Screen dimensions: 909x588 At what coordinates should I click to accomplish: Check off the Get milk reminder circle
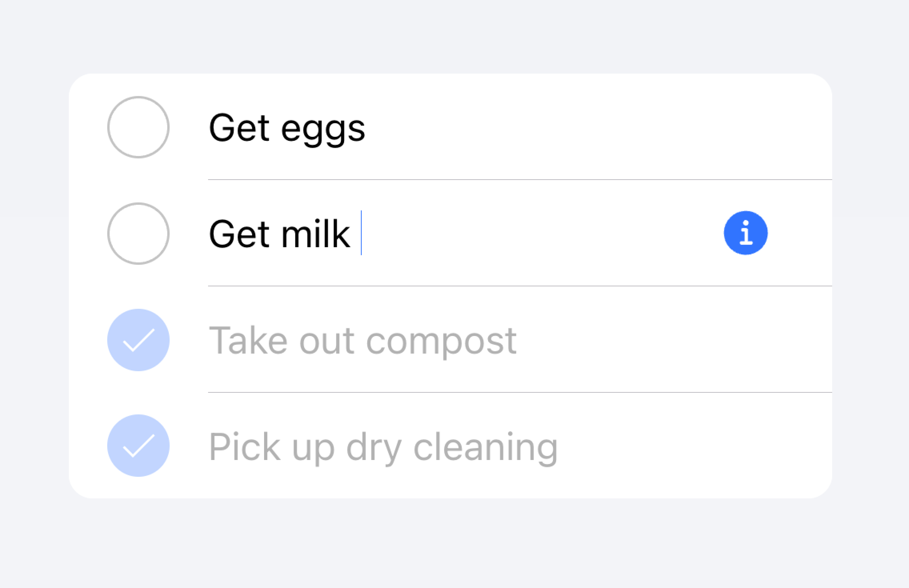coord(138,233)
